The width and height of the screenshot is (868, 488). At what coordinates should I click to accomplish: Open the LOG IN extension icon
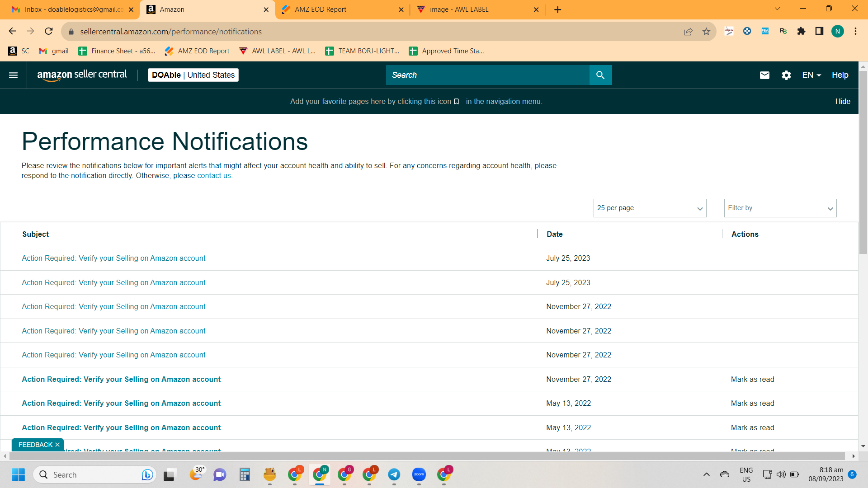pos(729,31)
